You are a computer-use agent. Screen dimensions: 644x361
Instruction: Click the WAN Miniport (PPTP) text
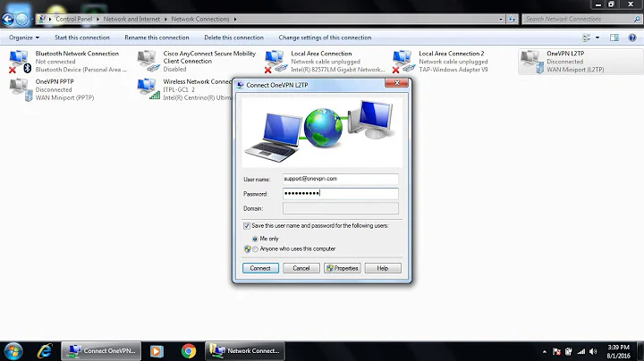pyautogui.click(x=64, y=97)
